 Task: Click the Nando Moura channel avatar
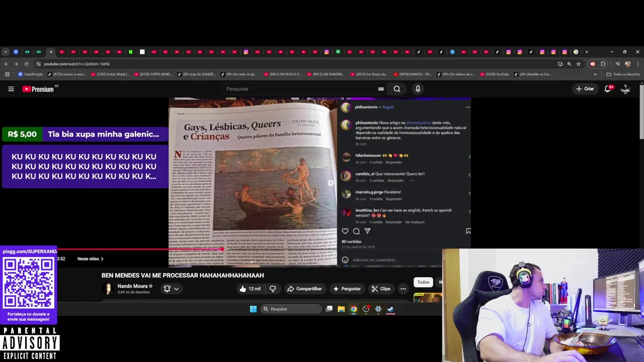coord(108,289)
